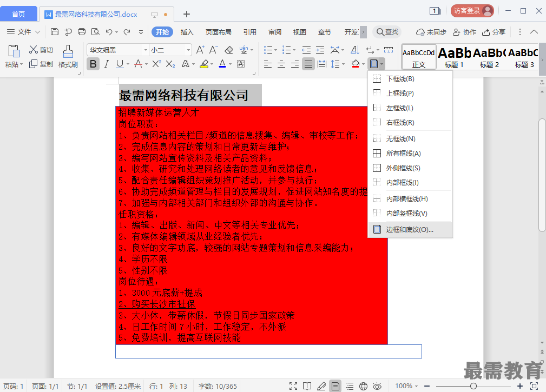Expand the 文件 menu dropdown arrow
Image resolution: width=546 pixels, height=392 pixels.
37,32
